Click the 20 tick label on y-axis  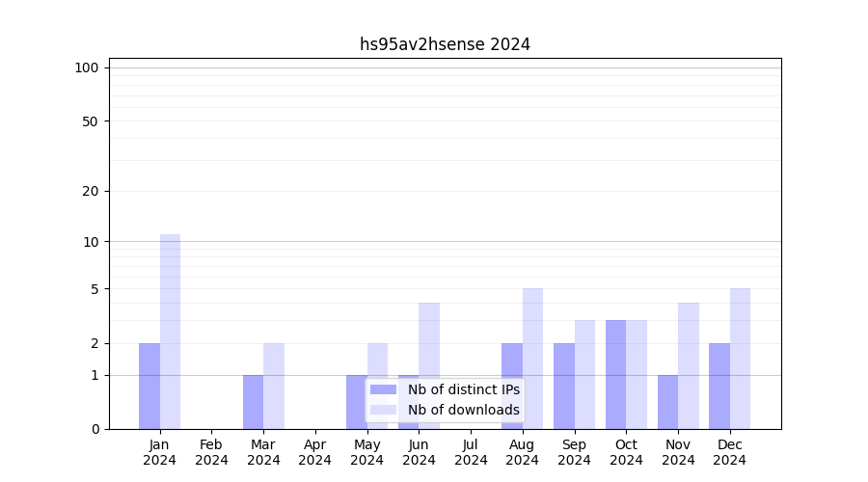click(91, 191)
